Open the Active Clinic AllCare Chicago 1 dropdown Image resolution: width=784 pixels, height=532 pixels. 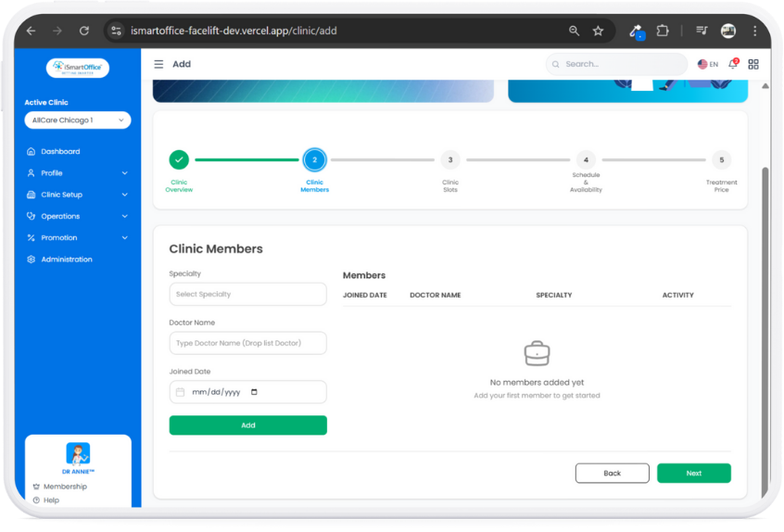[x=78, y=120]
